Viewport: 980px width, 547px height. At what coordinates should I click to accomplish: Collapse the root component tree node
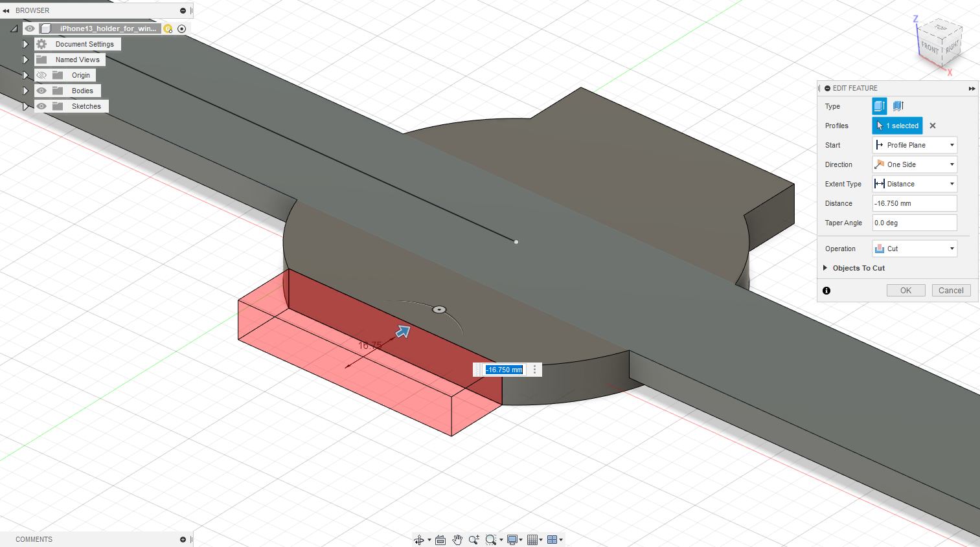click(14, 28)
